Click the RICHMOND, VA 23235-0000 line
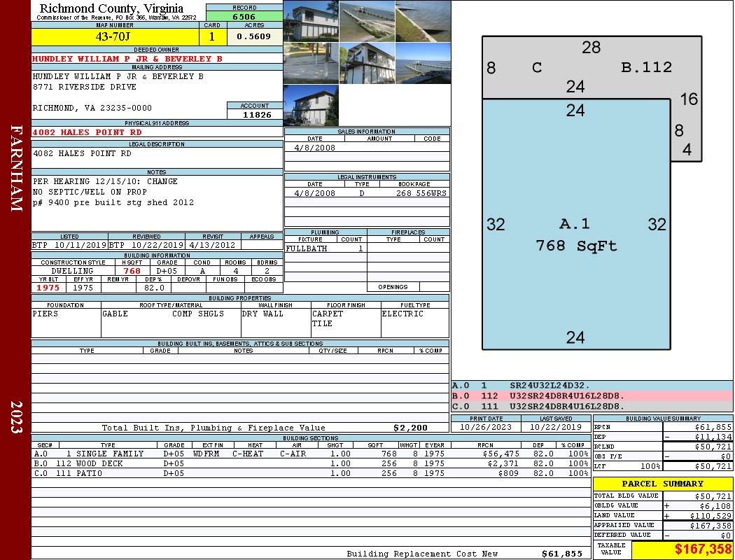 [x=92, y=108]
